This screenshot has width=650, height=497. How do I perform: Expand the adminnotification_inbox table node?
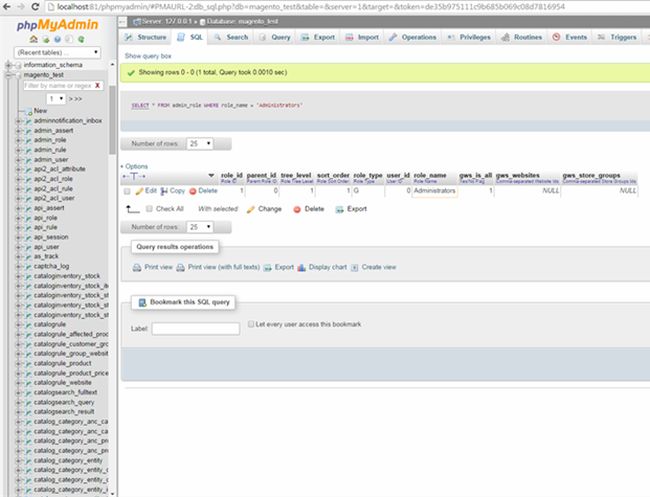tap(18, 121)
